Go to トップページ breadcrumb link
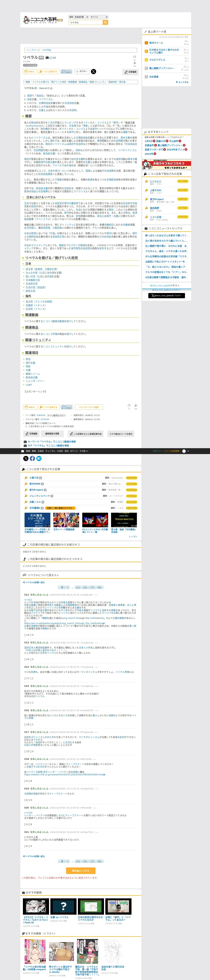Screen dimensions: 210x980 click(x=33, y=50)
